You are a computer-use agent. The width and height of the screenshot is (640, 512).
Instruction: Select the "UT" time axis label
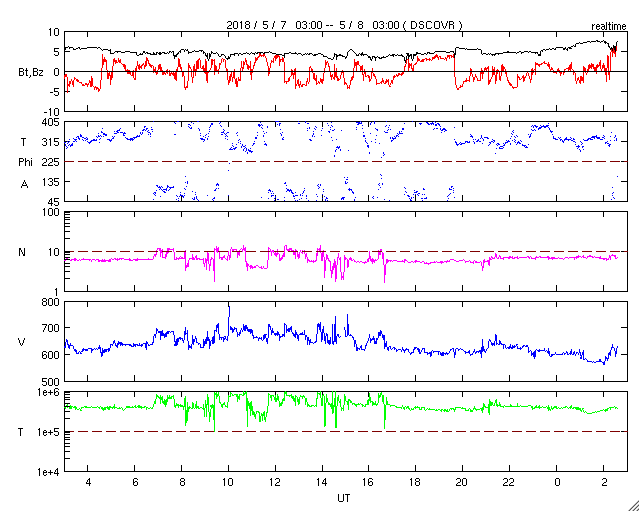click(344, 499)
